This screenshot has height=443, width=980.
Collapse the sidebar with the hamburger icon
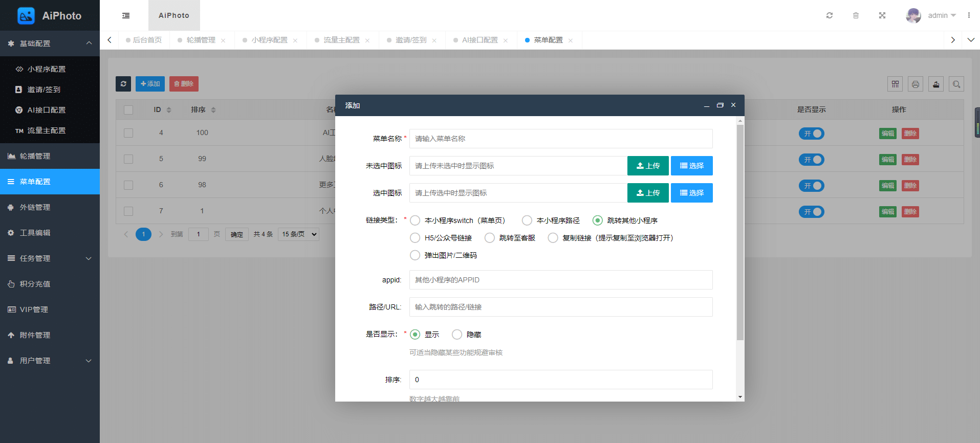click(x=126, y=15)
